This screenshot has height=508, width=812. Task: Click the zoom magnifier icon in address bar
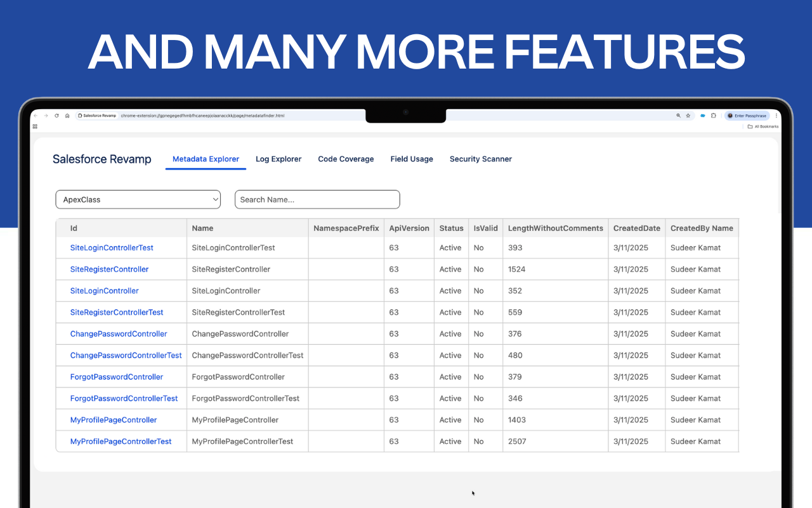[678, 116]
